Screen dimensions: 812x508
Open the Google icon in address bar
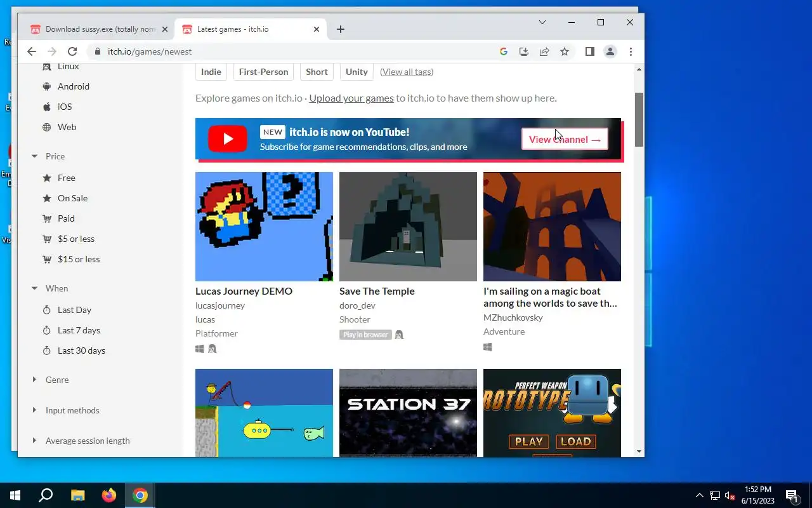(504, 51)
